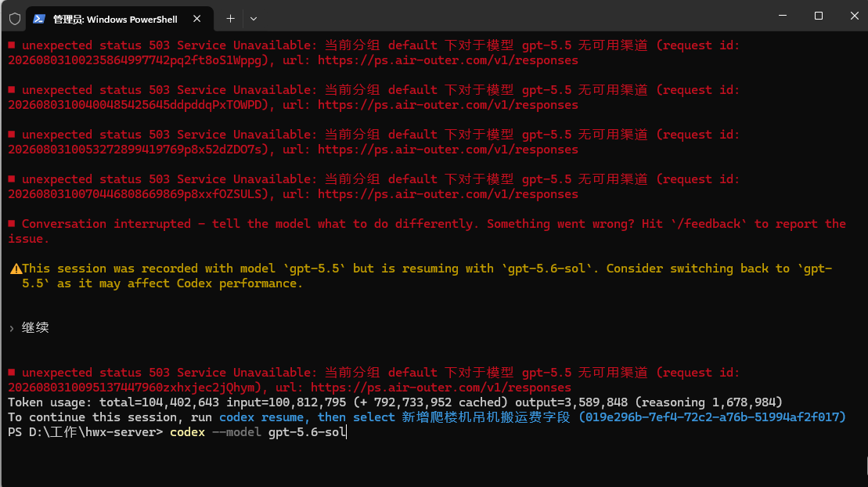Click the red square before 'Conversation interrupted'
Image resolution: width=868 pixels, height=487 pixels.
(x=12, y=224)
